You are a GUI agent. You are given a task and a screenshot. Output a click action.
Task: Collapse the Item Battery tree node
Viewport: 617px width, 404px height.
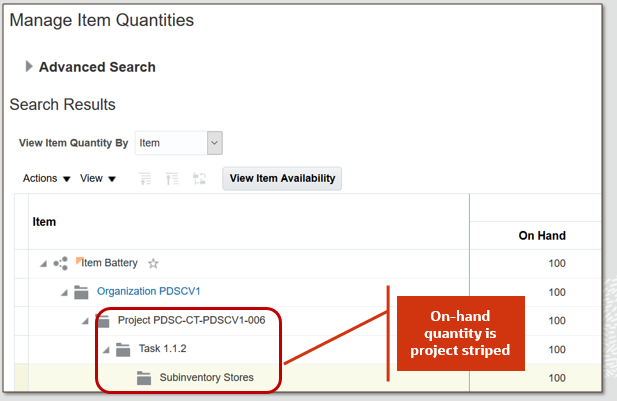43,264
